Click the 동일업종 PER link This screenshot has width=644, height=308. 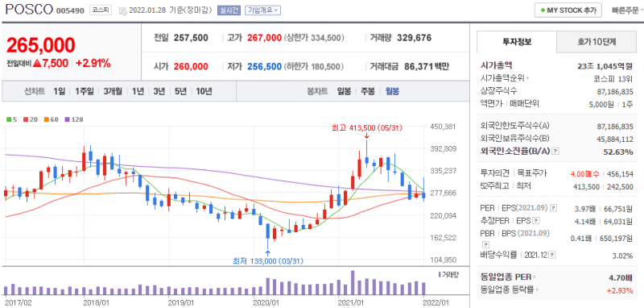click(506, 277)
